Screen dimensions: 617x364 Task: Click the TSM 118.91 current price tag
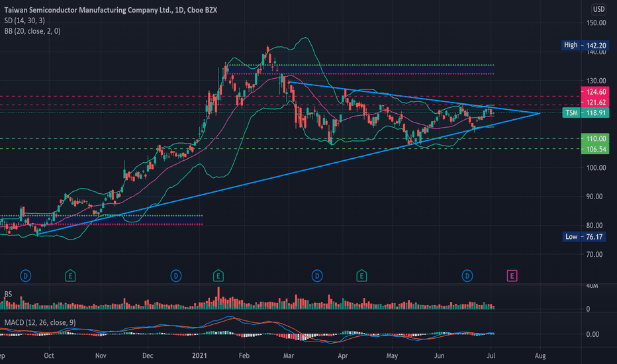585,113
